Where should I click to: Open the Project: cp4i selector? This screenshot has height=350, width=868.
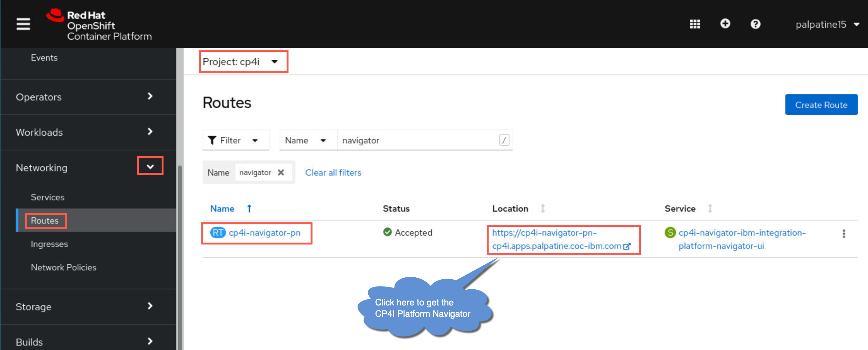[241, 62]
